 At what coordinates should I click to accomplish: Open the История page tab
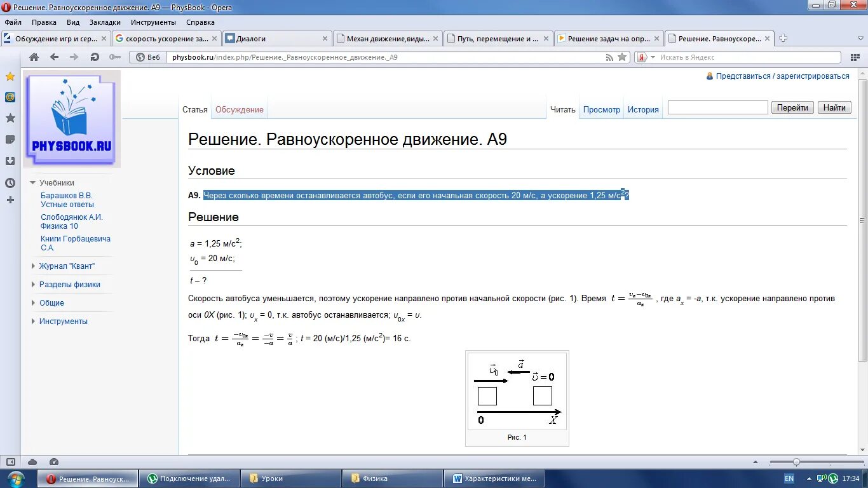click(x=643, y=109)
